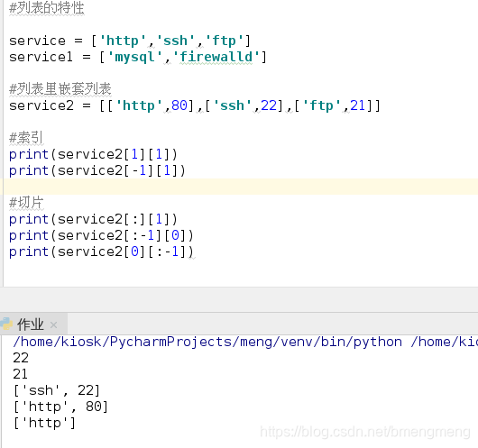Click the service2 nested list assignment line
Image resolution: width=478 pixels, height=448 pixels.
click(195, 105)
